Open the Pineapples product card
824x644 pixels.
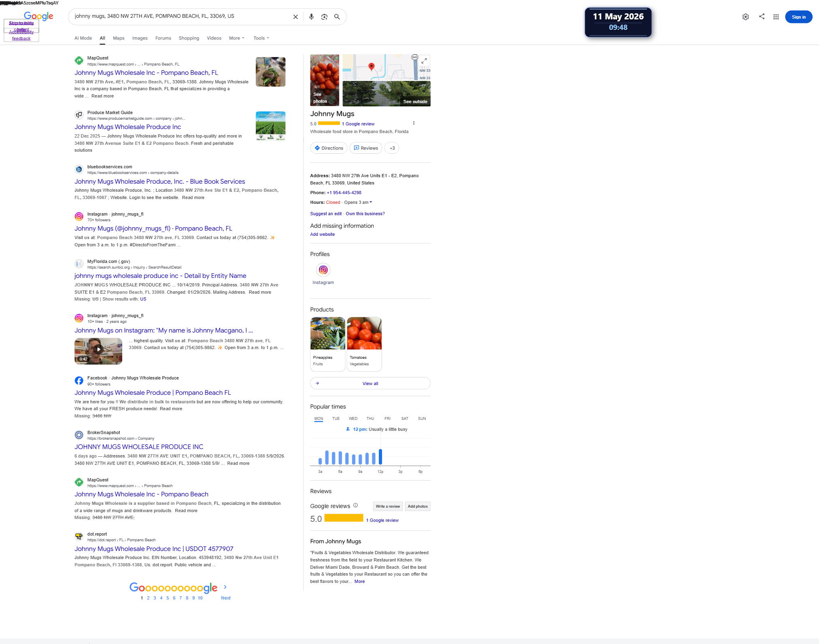328,344
